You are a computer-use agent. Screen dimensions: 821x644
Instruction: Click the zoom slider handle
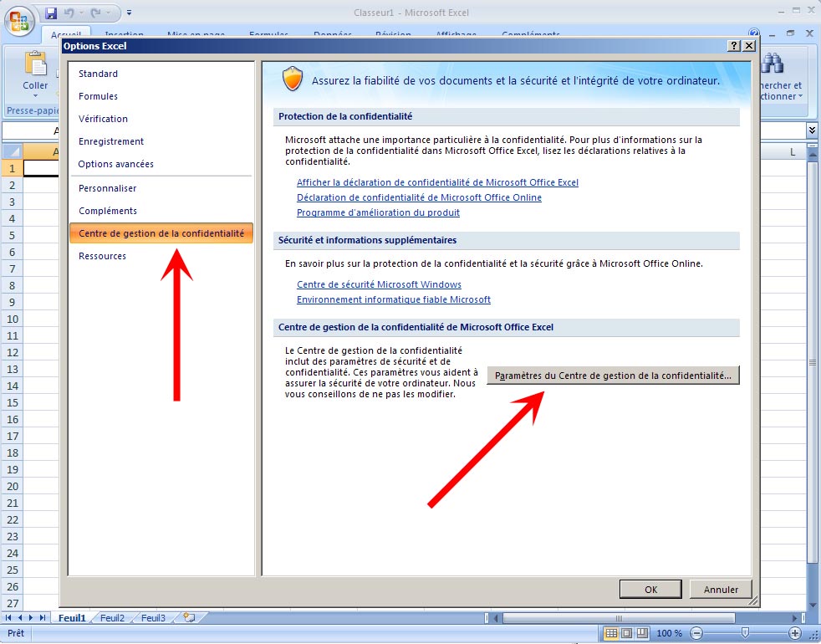coord(745,633)
